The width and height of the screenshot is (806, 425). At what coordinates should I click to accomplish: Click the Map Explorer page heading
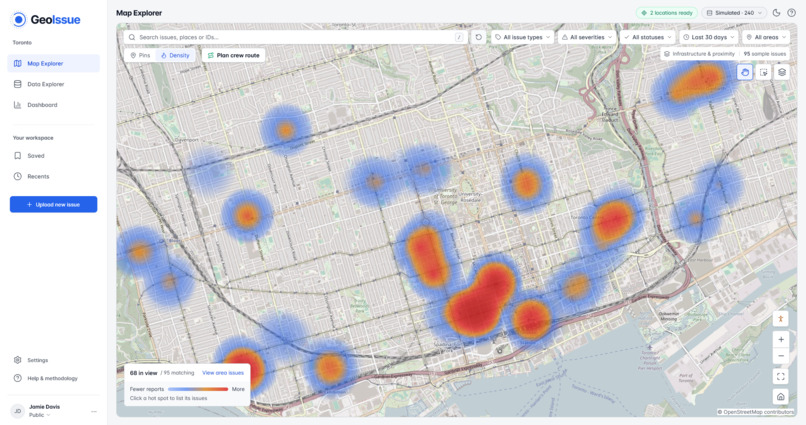(139, 13)
